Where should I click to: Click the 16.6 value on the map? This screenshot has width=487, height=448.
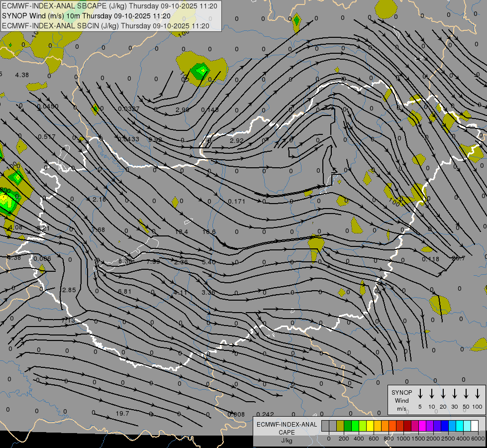(209, 232)
